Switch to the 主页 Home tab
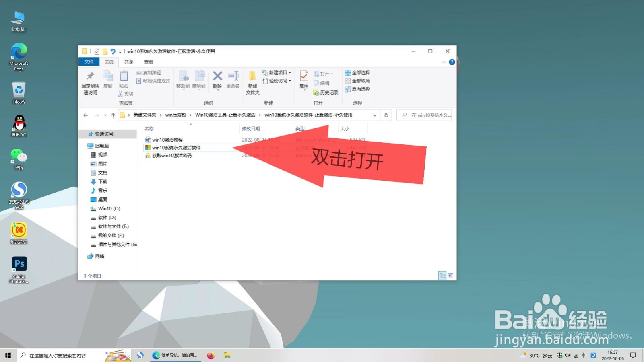The width and height of the screenshot is (644, 362). 109,62
